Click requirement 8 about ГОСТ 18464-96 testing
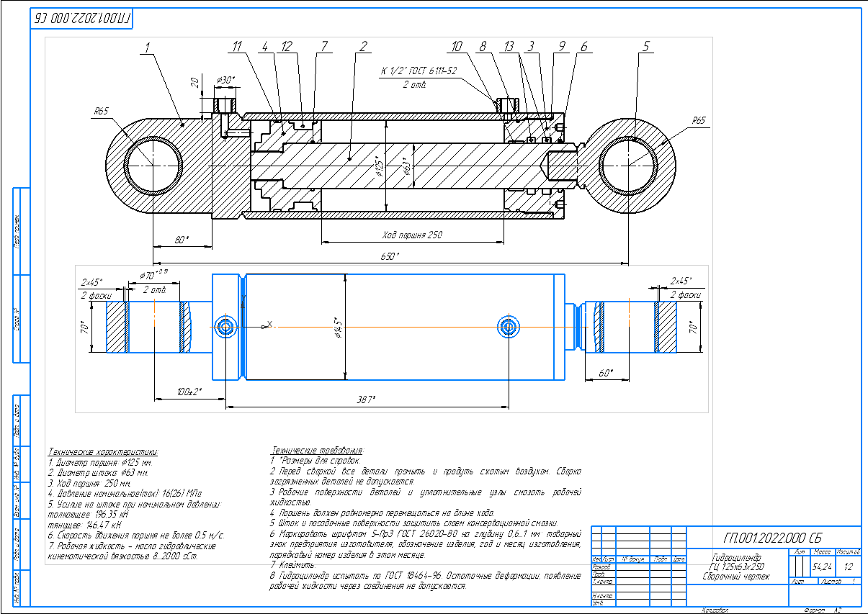Viewport: 868px width, 614px height. (x=425, y=581)
